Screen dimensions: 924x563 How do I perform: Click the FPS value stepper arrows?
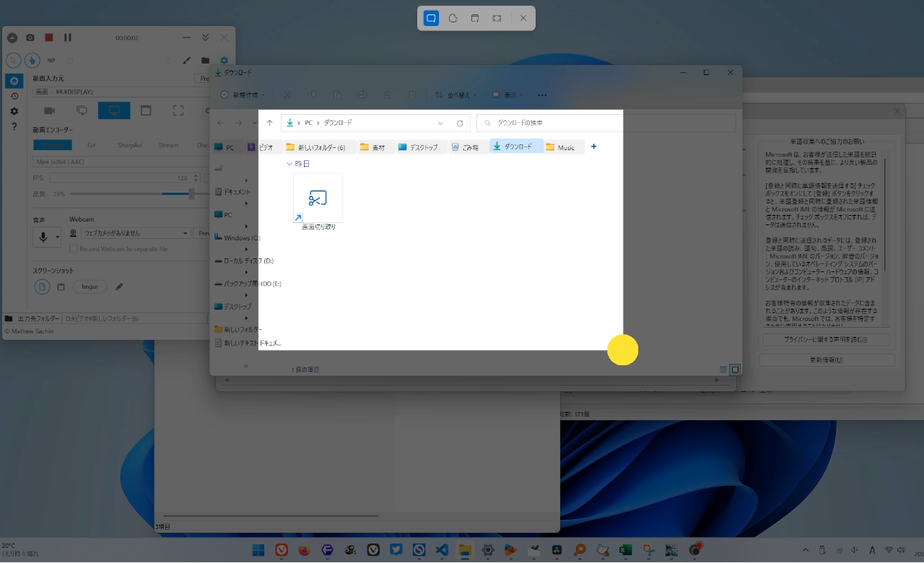pyautogui.click(x=197, y=178)
